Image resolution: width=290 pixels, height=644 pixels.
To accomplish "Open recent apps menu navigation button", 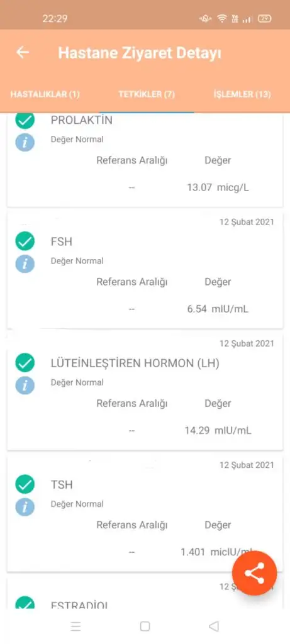I will [x=76, y=626].
